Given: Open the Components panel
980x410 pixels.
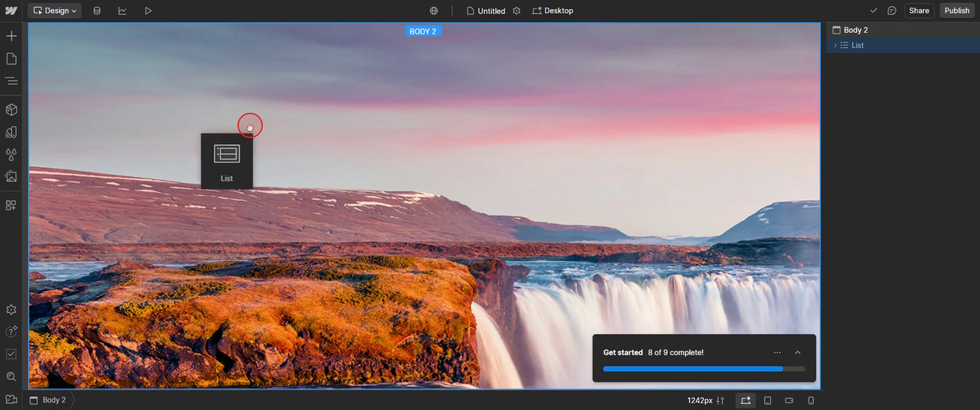Looking at the screenshot, I should (11, 110).
